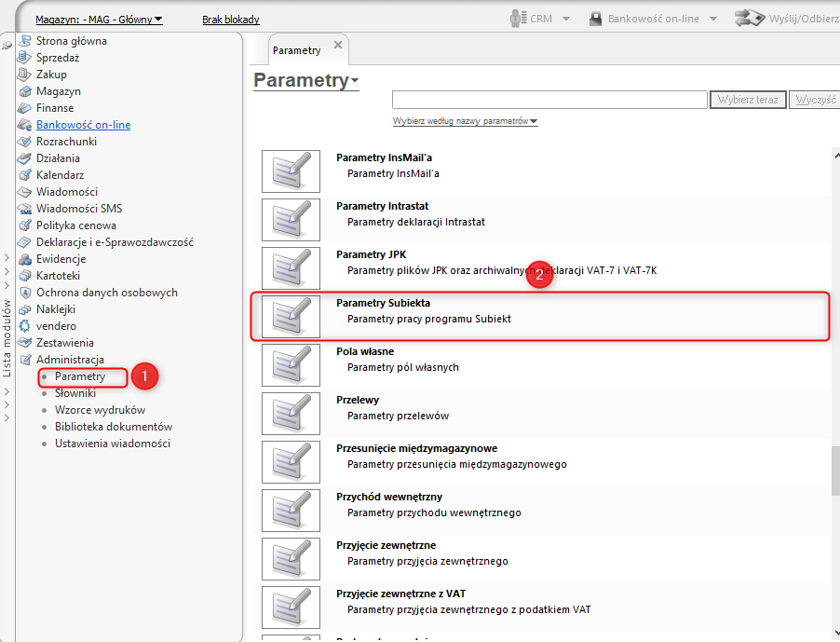
Task: Open the Parametry heading dropdown arrow
Action: (x=355, y=82)
